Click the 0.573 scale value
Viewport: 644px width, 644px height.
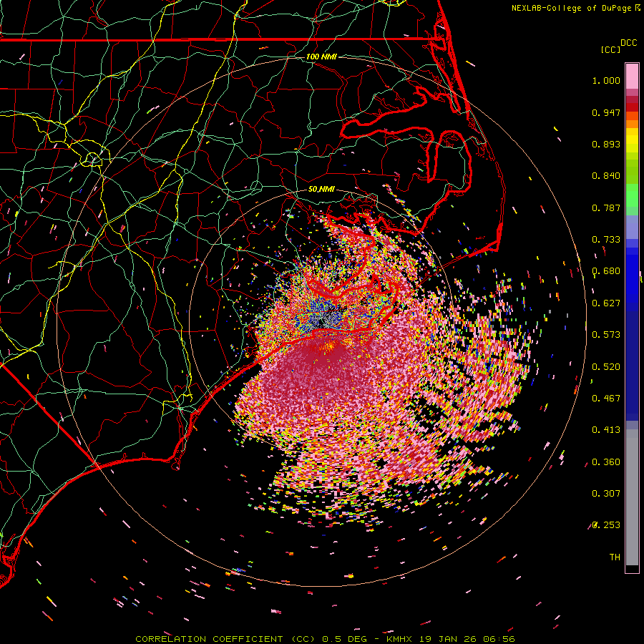[x=606, y=335]
